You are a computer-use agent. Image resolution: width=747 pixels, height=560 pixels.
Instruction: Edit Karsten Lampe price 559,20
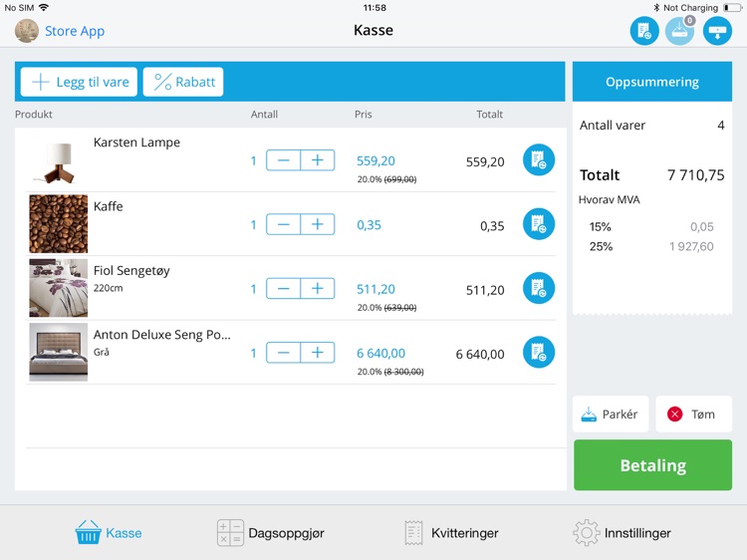pyautogui.click(x=375, y=161)
